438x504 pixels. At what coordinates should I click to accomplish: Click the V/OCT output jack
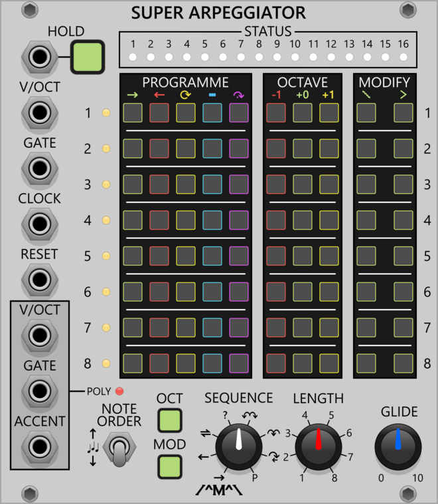40,336
